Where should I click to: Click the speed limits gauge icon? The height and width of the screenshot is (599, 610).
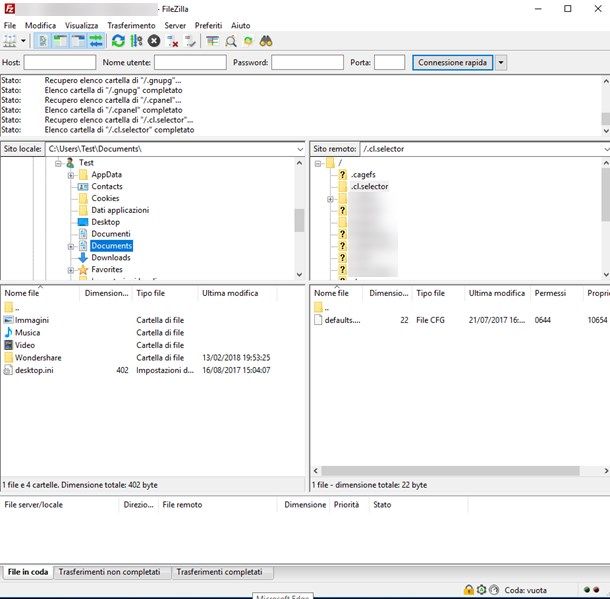point(494,590)
